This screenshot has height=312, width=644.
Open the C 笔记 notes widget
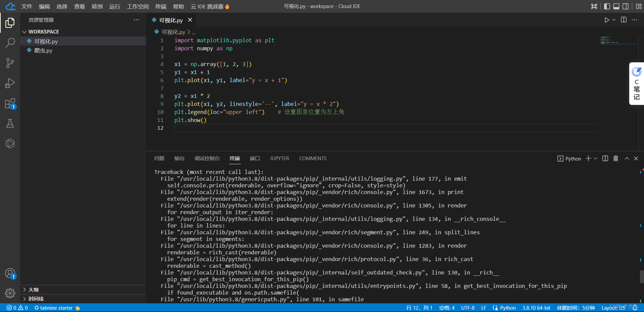[x=636, y=83]
